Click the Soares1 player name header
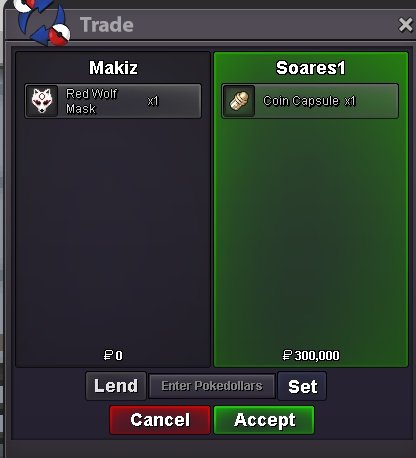The image size is (416, 458). click(x=311, y=68)
